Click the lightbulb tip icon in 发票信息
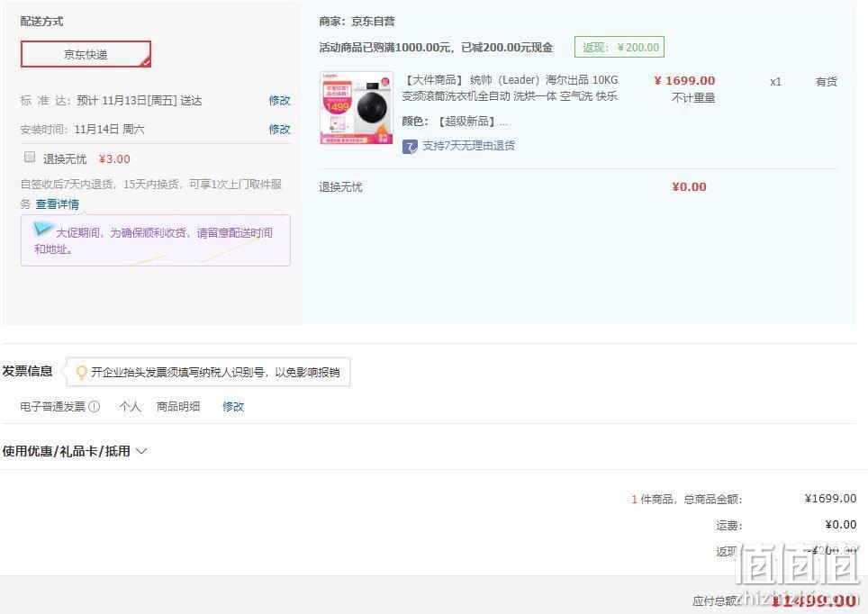Screen dimensions: 868x614 click(x=81, y=372)
